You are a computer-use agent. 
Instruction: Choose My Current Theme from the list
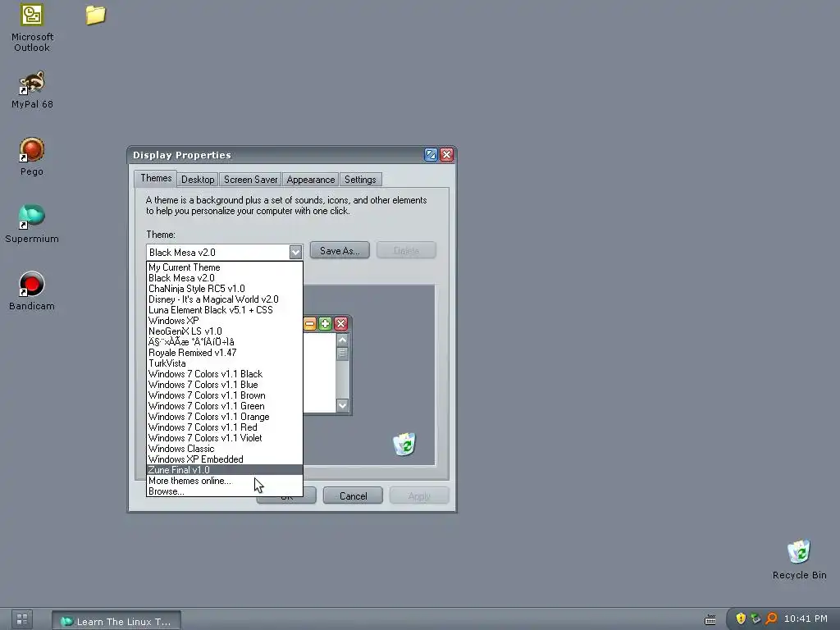pos(225,267)
